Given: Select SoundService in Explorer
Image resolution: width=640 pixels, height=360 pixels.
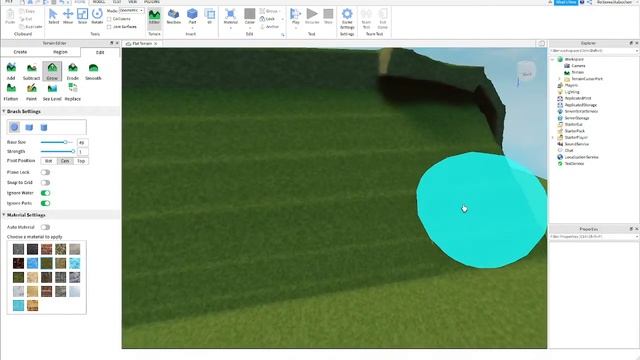Looking at the screenshot, I should (576, 144).
